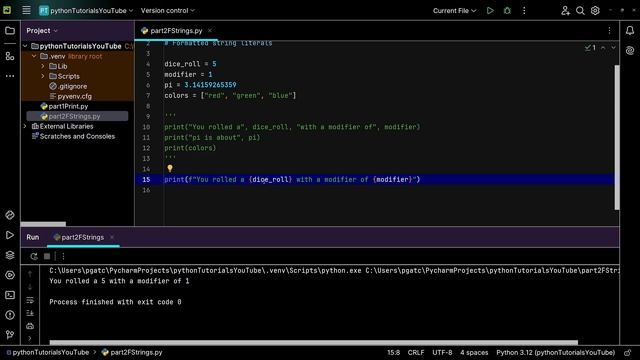Viewport: 640px width, 360px height.
Task: Open the AI Assistant spiral icon
Action: click(x=630, y=51)
